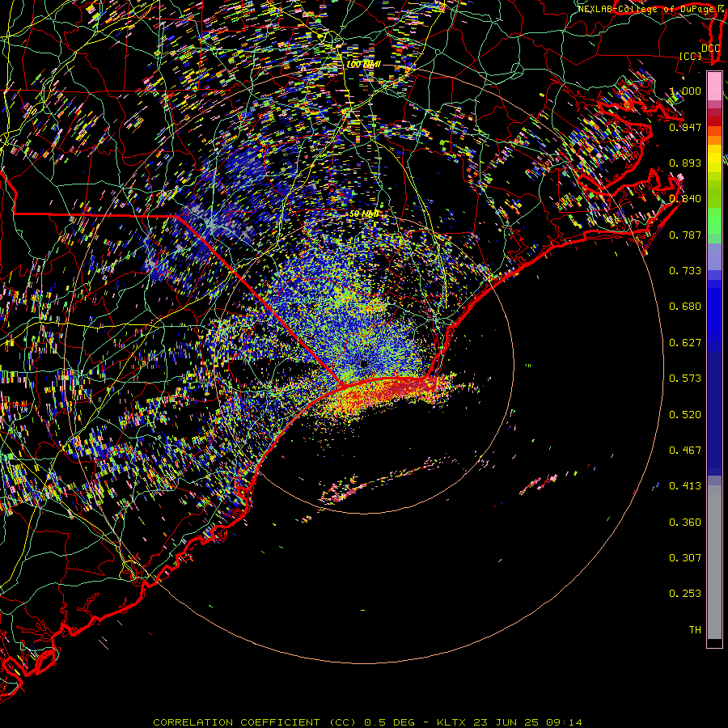This screenshot has width=728, height=728.
Task: Click the 0.413 color scale label
Action: [x=685, y=486]
